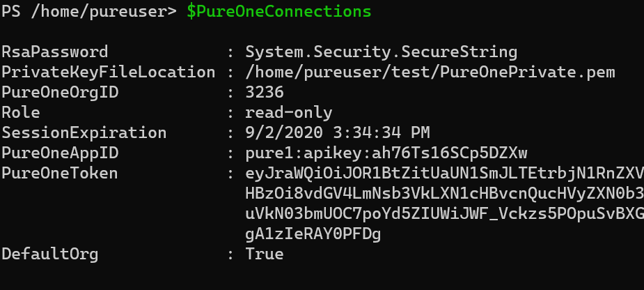Click the org ID value 3236
The width and height of the screenshot is (644, 290).
point(265,92)
